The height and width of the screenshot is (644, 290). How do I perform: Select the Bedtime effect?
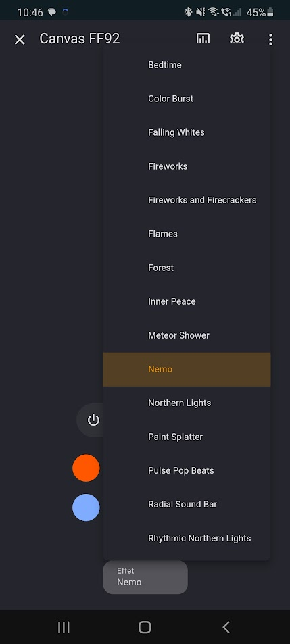point(187,65)
